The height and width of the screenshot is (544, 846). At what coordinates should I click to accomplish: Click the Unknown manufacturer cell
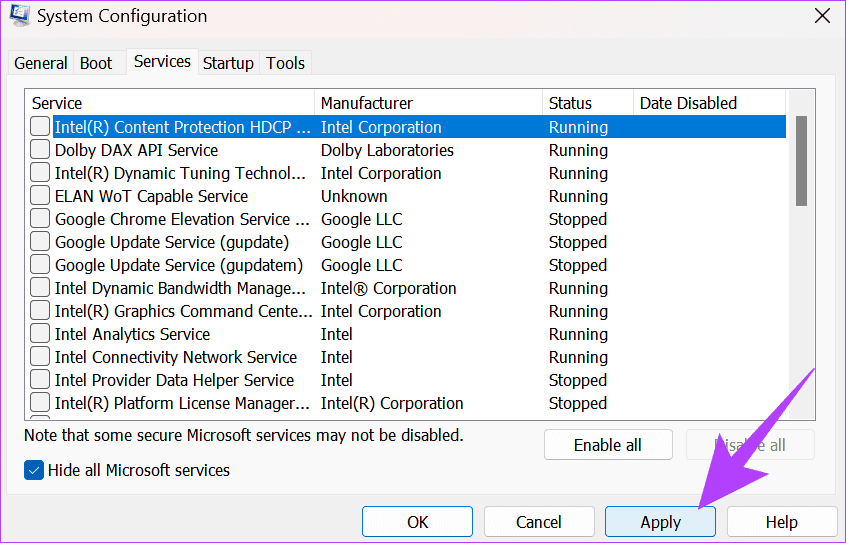point(354,196)
